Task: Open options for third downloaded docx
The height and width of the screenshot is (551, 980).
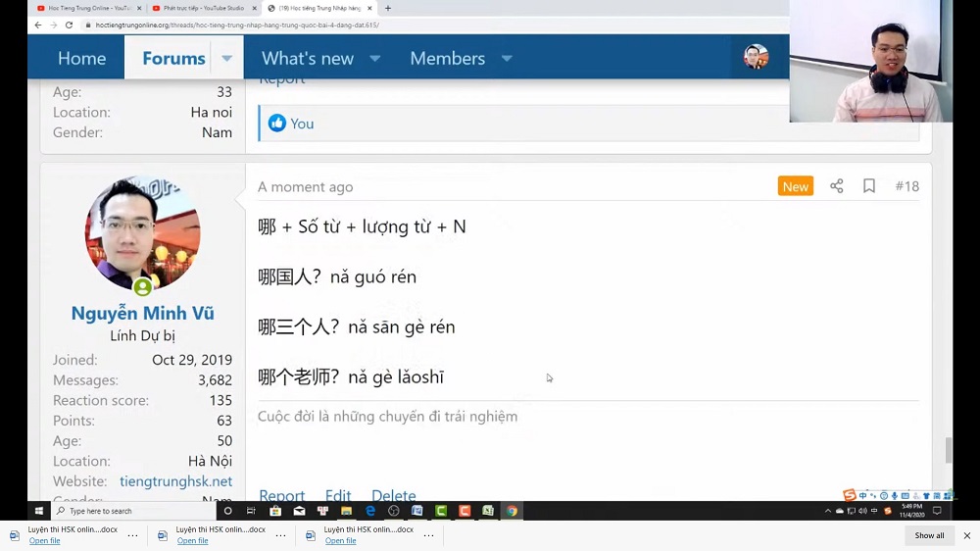Action: tap(429, 535)
